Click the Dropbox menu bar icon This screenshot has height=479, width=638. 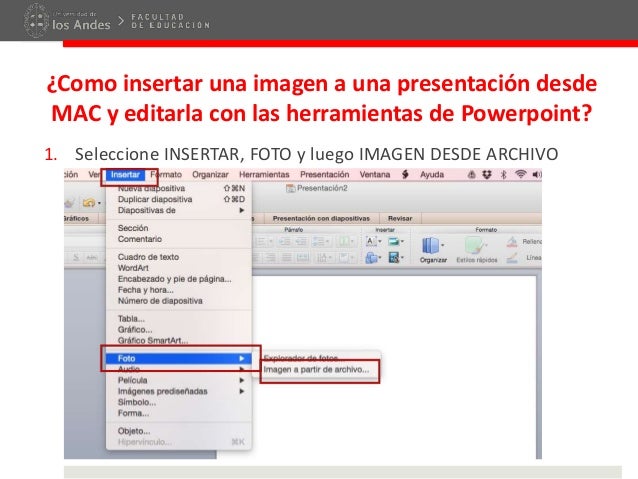487,175
